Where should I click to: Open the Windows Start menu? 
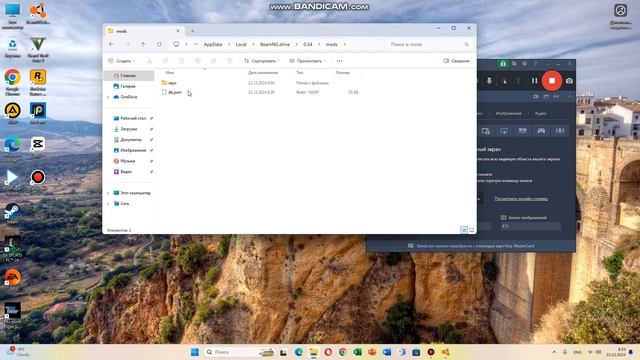pos(195,352)
